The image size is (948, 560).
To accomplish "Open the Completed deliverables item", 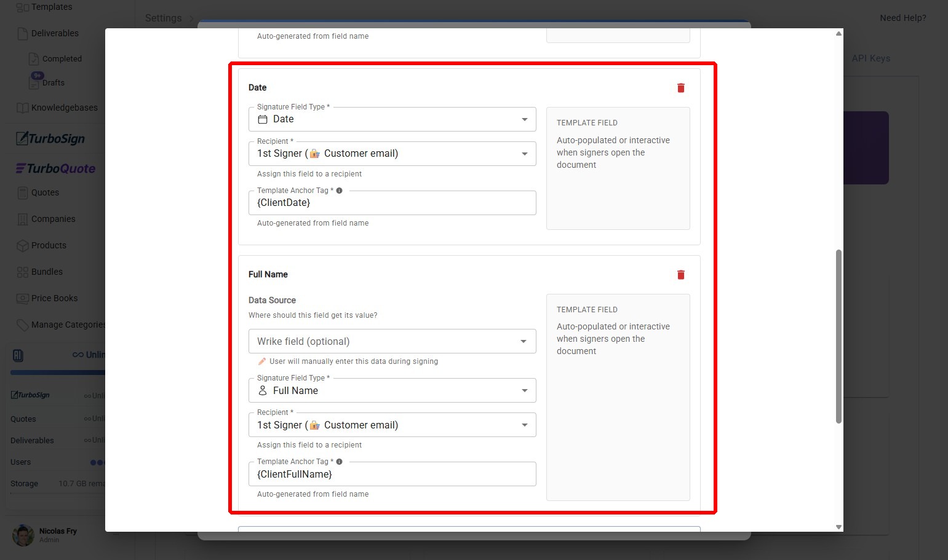I will (62, 59).
